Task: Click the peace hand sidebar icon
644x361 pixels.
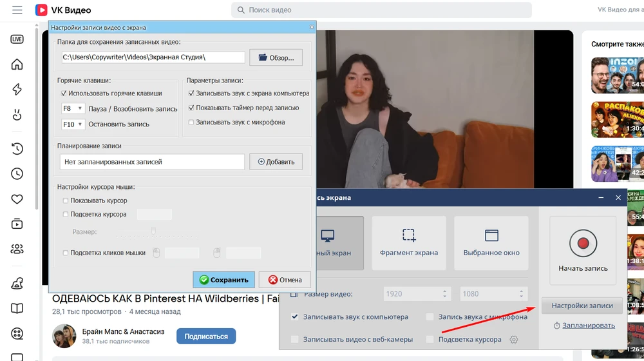Action: tap(17, 114)
